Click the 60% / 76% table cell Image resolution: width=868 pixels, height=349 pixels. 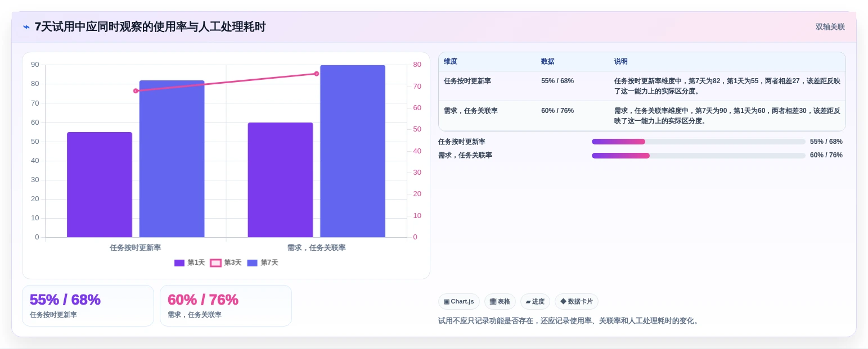(557, 111)
